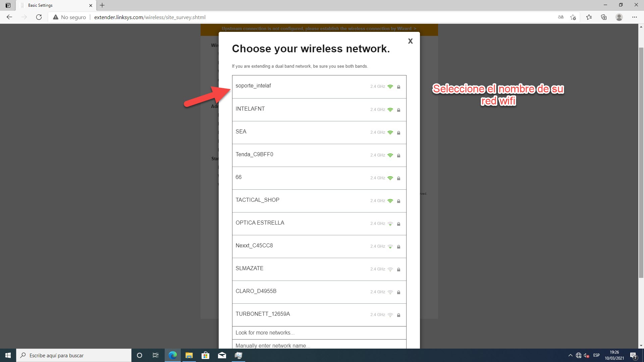644x362 pixels.
Task: Click Look for more networks
Action: pyautogui.click(x=265, y=333)
